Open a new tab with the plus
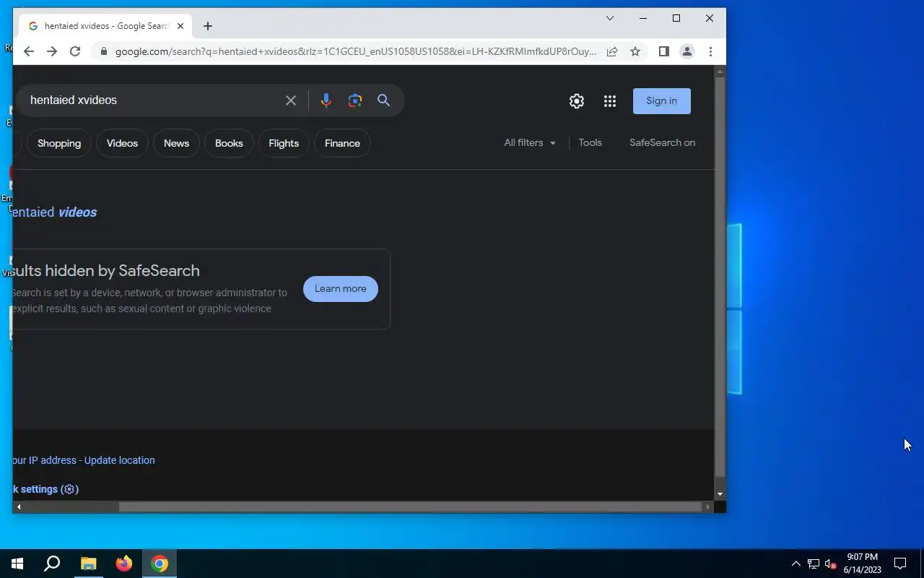The width and height of the screenshot is (924, 578). 208,26
